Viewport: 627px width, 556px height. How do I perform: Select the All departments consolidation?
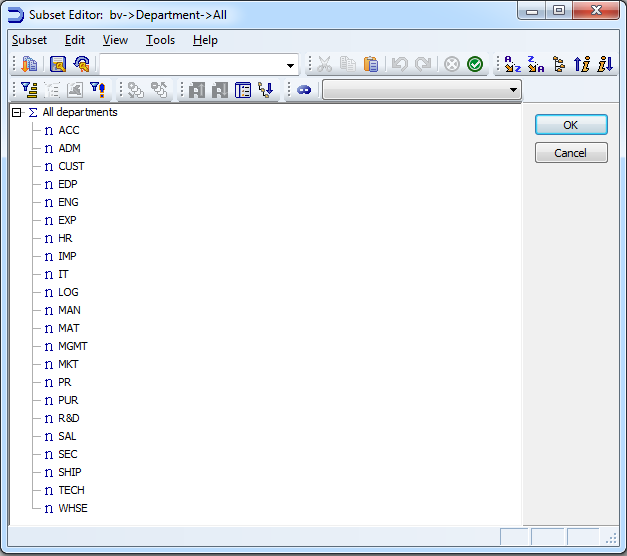80,112
